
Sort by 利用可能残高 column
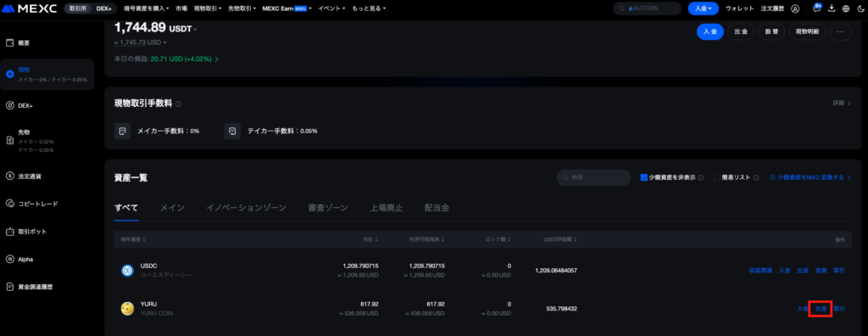click(x=428, y=239)
